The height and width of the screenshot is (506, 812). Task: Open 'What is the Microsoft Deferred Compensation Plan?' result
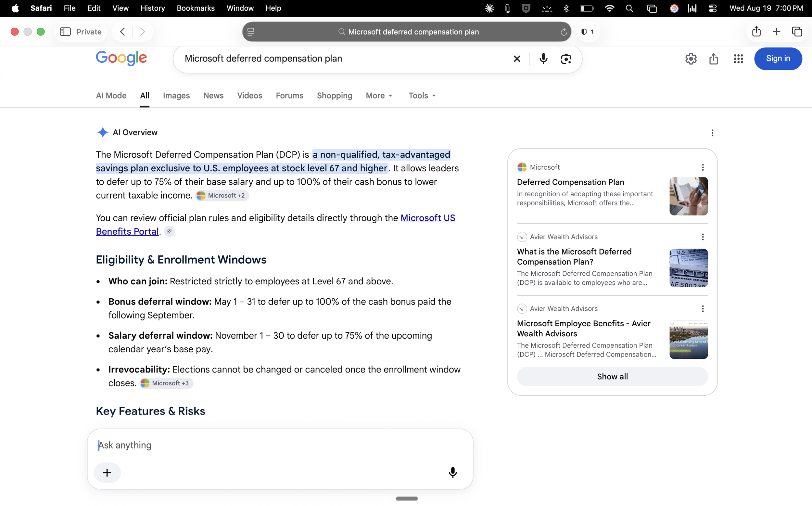[x=574, y=257]
